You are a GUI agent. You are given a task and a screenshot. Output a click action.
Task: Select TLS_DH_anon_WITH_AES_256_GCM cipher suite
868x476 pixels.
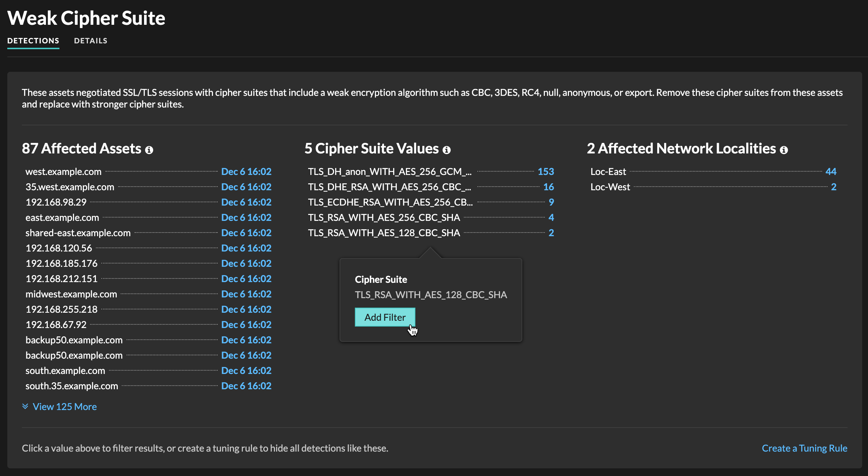389,171
